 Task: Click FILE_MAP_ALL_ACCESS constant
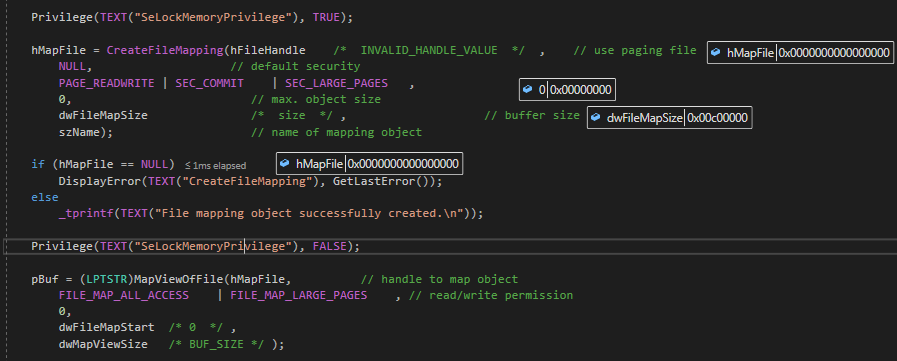coord(124,295)
